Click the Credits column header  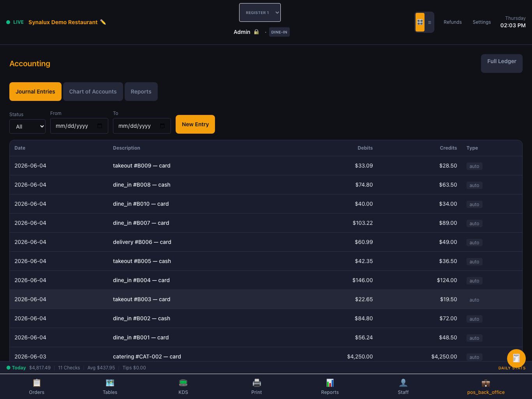tap(448, 148)
